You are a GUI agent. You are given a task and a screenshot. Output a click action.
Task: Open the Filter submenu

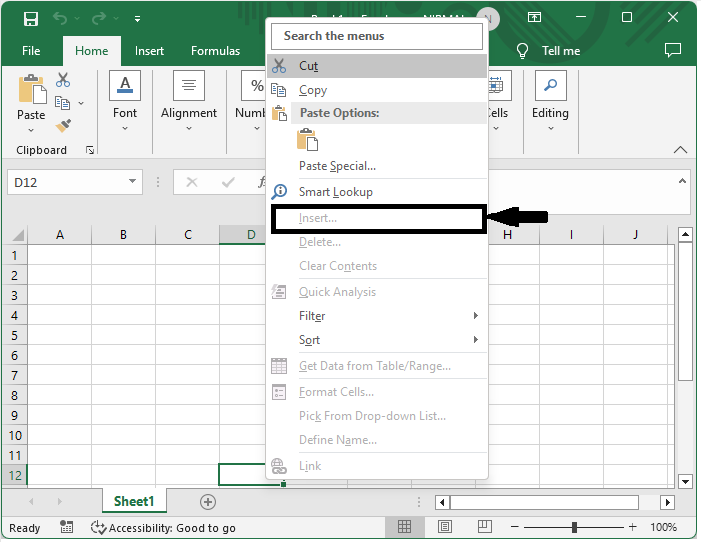tap(377, 316)
